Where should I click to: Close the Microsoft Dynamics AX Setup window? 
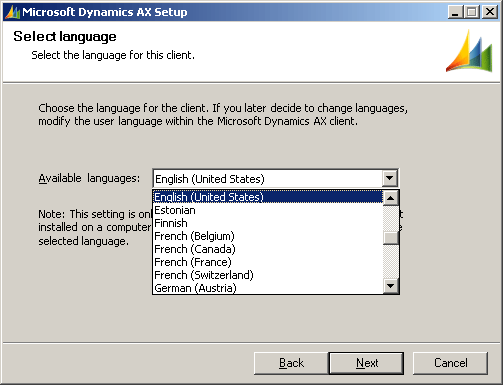490,12
